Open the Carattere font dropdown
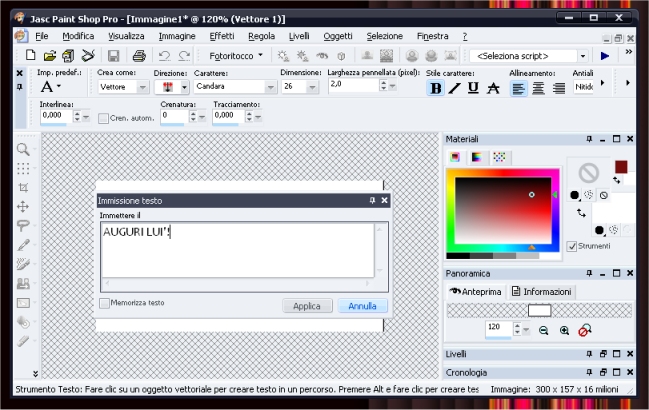This screenshot has width=649, height=410. pos(269,87)
